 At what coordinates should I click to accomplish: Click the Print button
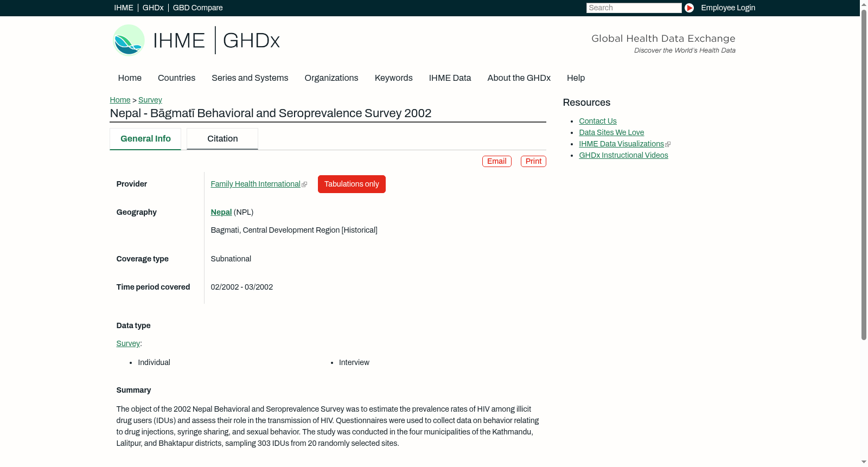tap(533, 161)
